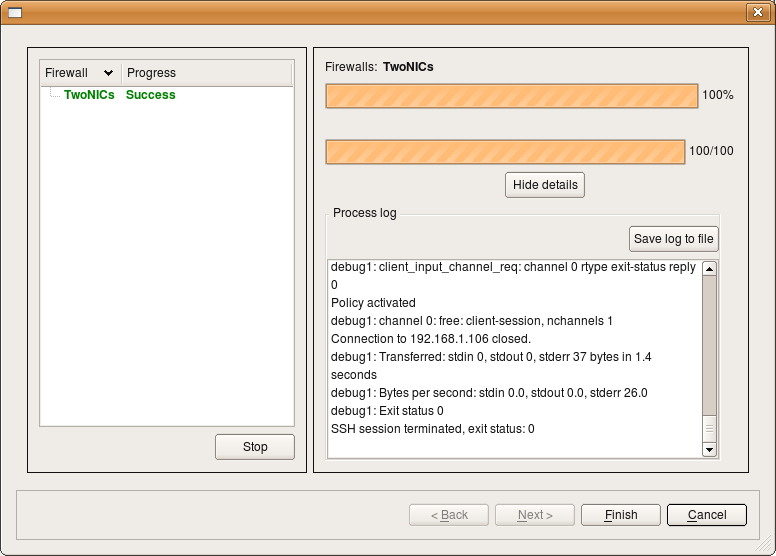Click the window resize grip corner
This screenshot has height=556, width=776.
765,545
